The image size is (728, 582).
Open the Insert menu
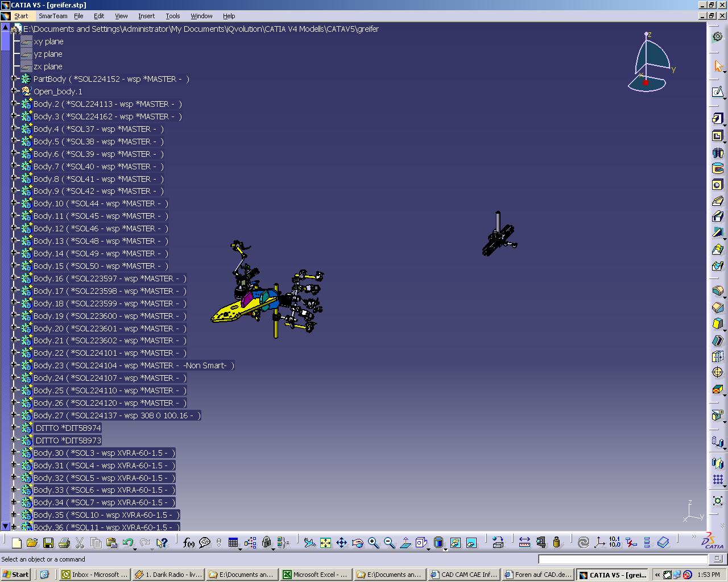point(146,16)
